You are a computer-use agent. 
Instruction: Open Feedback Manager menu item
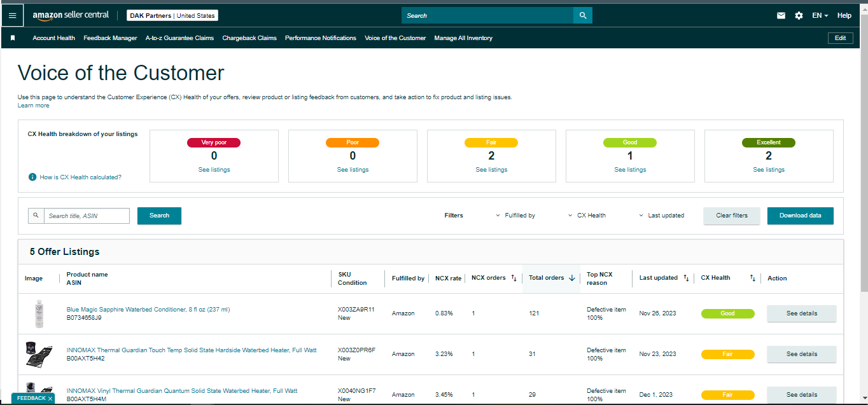point(110,38)
